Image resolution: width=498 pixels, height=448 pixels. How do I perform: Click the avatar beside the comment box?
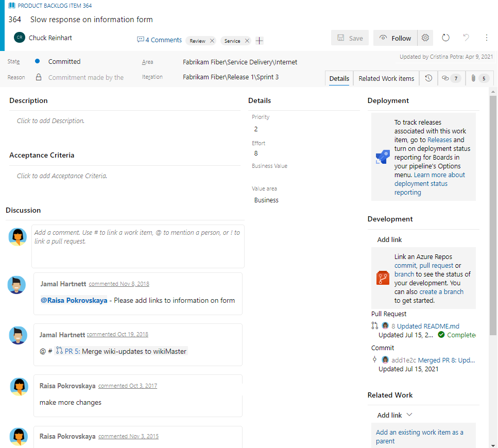pyautogui.click(x=18, y=237)
